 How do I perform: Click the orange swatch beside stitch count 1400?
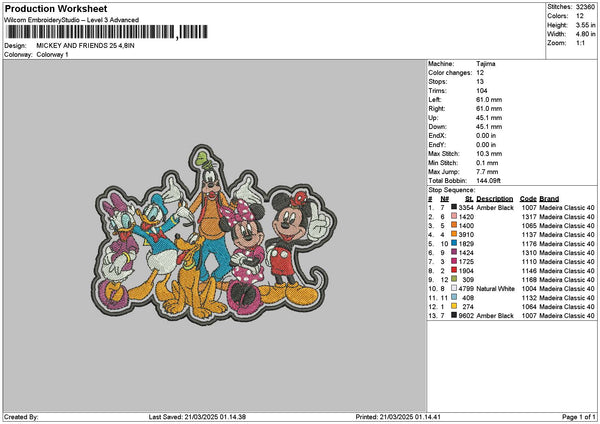454,225
